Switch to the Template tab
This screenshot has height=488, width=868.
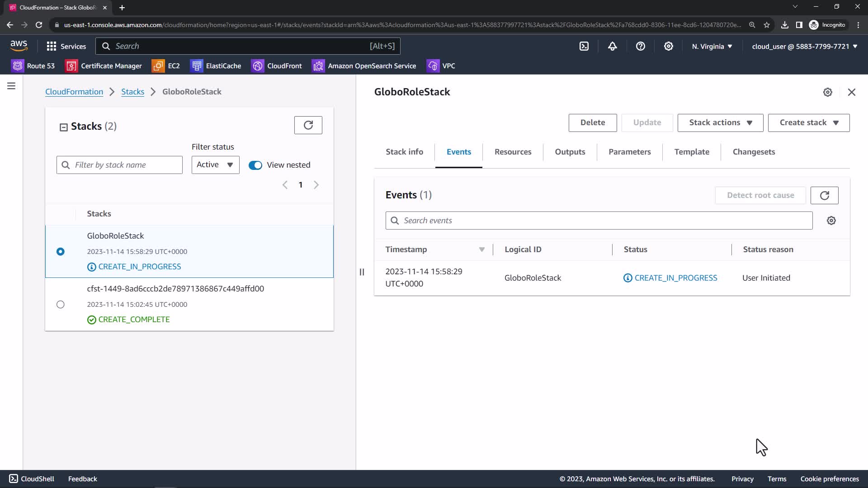pos(691,152)
